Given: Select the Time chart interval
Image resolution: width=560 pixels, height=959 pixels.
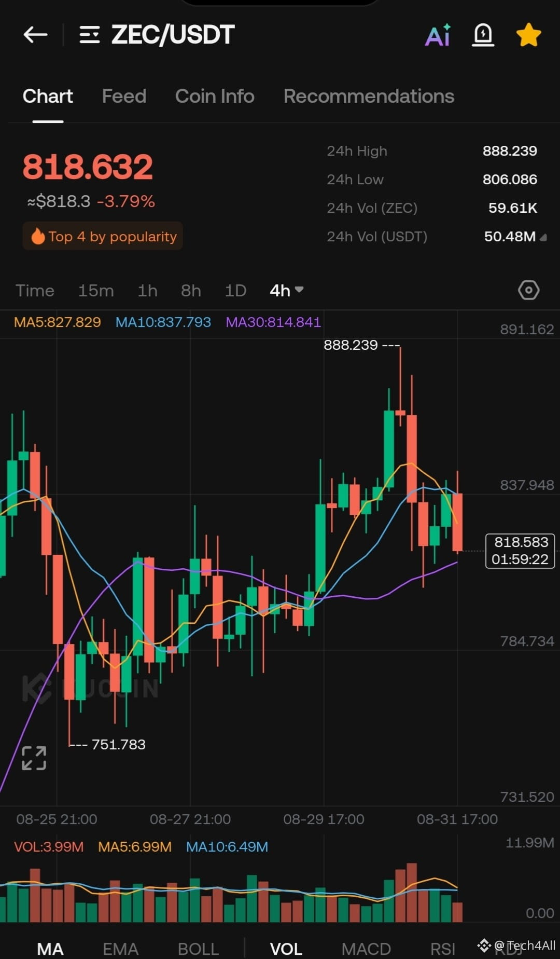Looking at the screenshot, I should tap(35, 290).
